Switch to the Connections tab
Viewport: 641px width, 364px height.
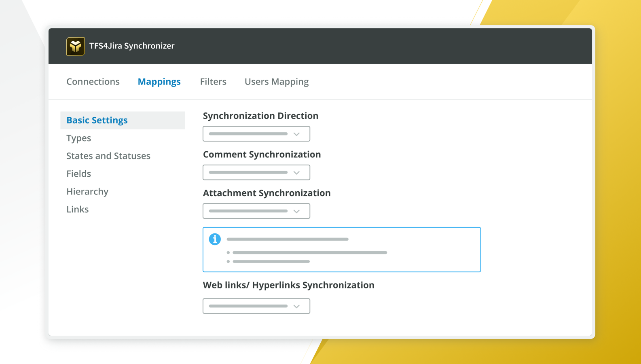pyautogui.click(x=93, y=82)
